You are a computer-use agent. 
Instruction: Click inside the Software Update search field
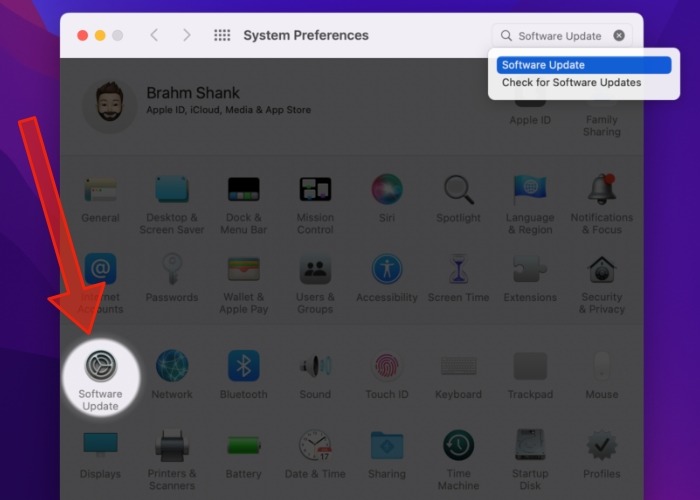coord(560,36)
